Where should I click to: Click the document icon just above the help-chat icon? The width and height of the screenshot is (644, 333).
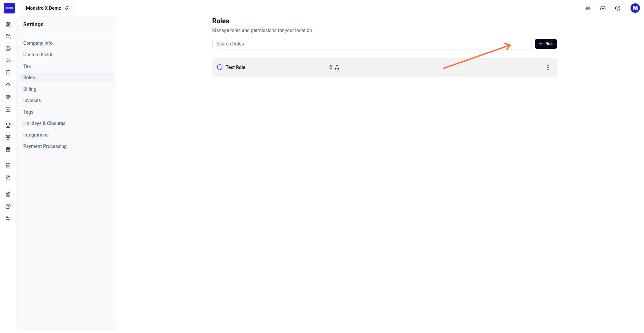point(8,194)
